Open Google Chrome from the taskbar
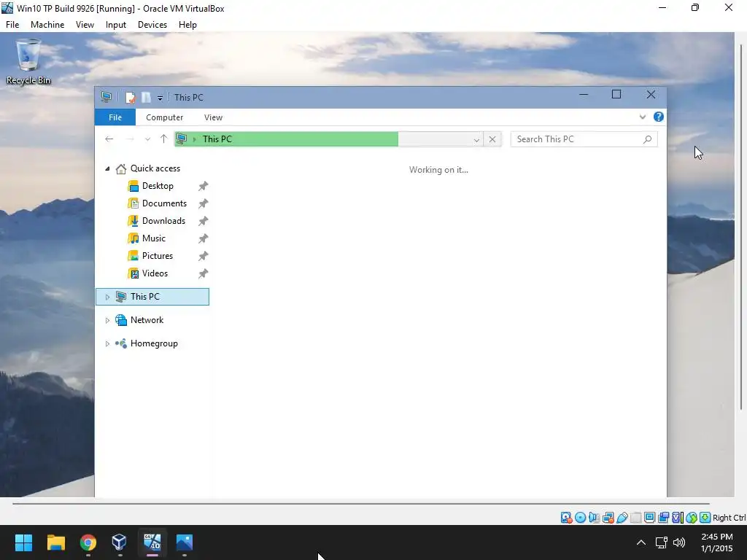 88,542
